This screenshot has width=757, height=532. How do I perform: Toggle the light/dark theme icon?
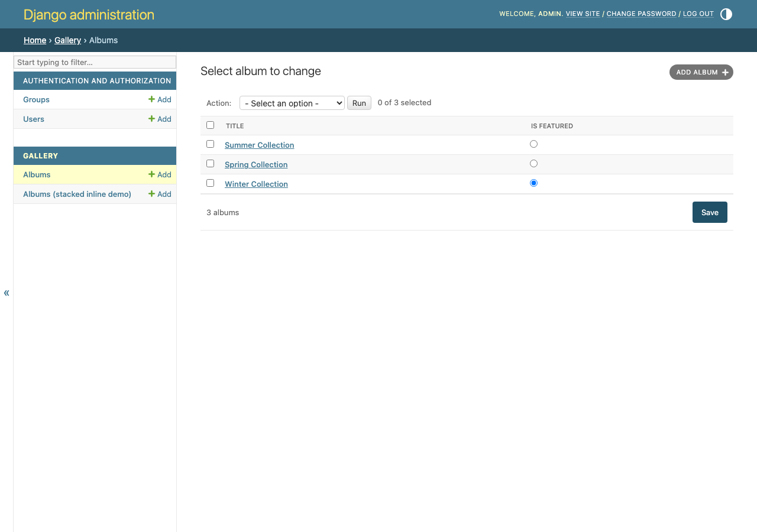click(x=726, y=14)
